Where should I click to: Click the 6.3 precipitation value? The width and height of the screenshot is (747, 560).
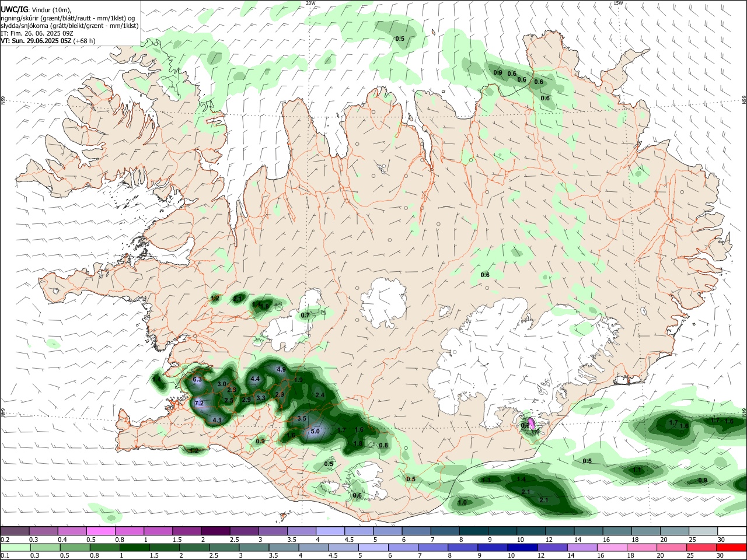point(197,379)
